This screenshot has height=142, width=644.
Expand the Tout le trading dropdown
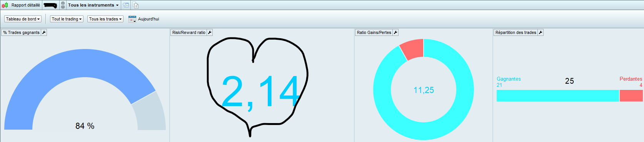pyautogui.click(x=67, y=19)
